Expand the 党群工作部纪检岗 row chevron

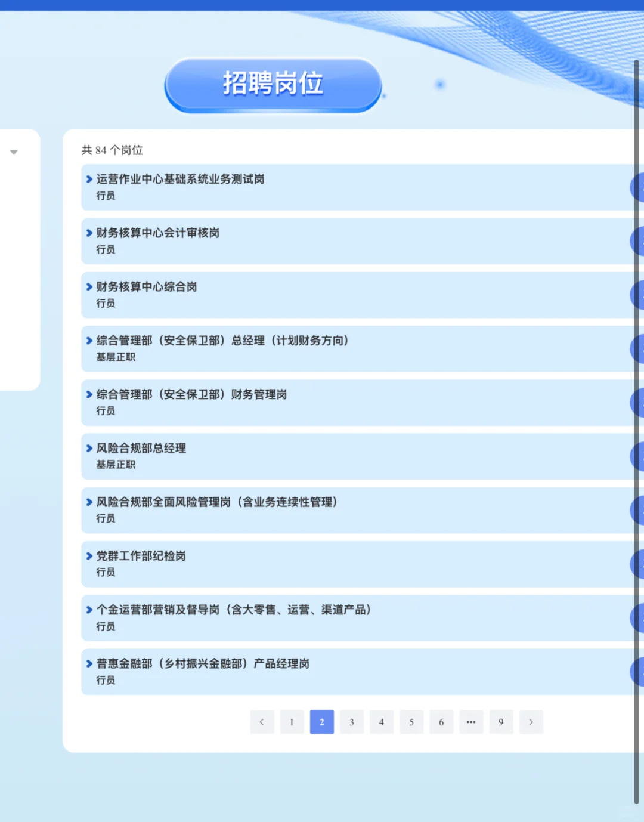pos(89,556)
